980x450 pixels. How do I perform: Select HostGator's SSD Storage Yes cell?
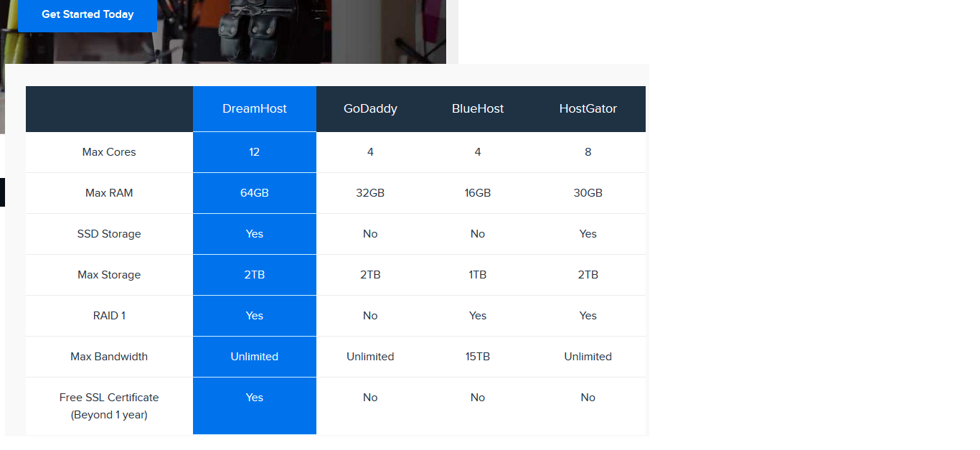pyautogui.click(x=588, y=234)
